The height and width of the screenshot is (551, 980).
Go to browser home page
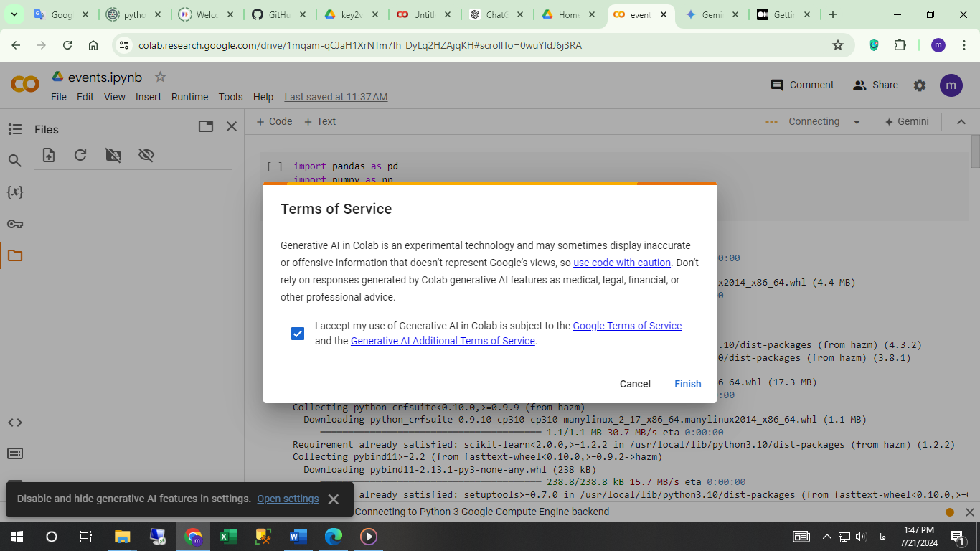point(93,45)
